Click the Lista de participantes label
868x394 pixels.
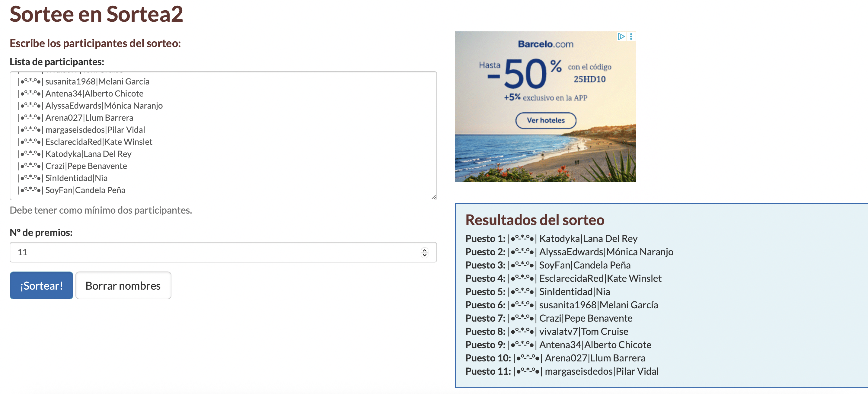point(57,62)
